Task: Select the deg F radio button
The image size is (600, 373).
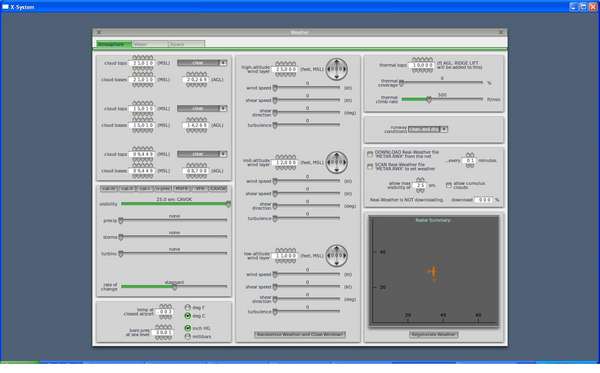Action: click(188, 308)
